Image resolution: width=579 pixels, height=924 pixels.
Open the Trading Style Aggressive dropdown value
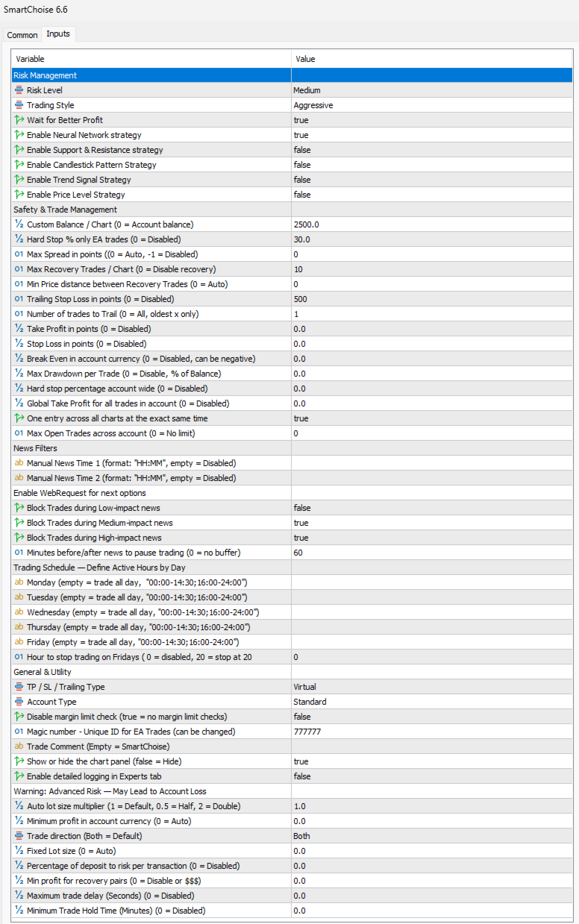coord(432,105)
